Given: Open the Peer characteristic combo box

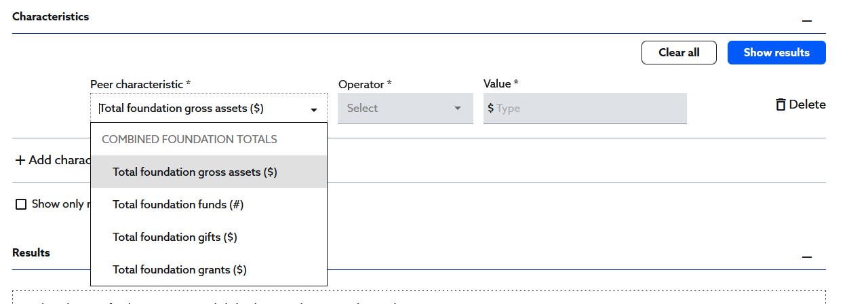Looking at the screenshot, I should click(x=209, y=109).
